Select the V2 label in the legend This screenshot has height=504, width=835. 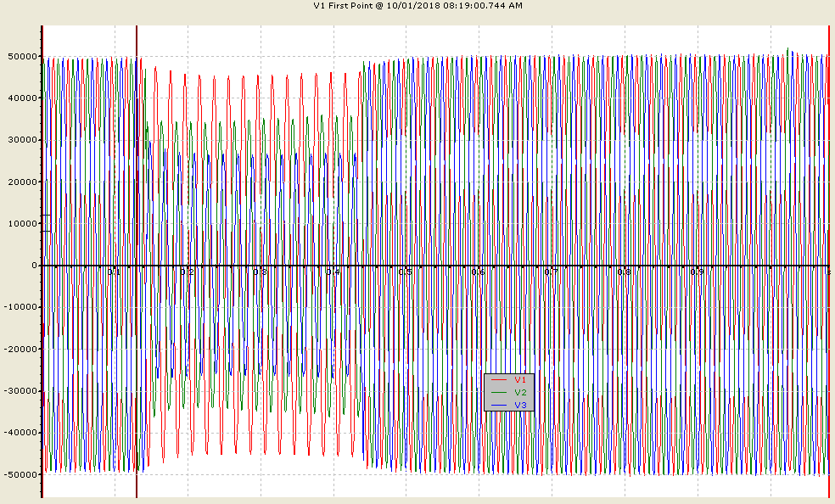coord(520,393)
